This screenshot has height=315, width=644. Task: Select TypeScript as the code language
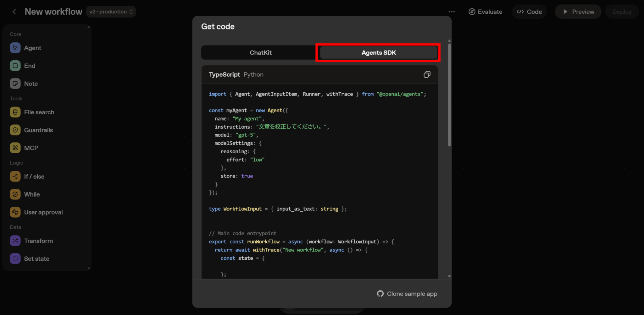pyautogui.click(x=224, y=75)
